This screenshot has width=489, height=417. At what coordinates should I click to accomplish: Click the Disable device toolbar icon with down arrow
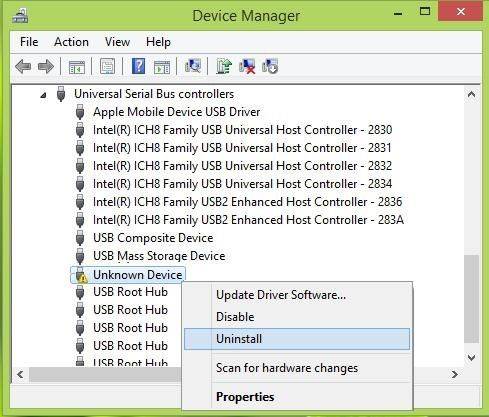click(270, 66)
